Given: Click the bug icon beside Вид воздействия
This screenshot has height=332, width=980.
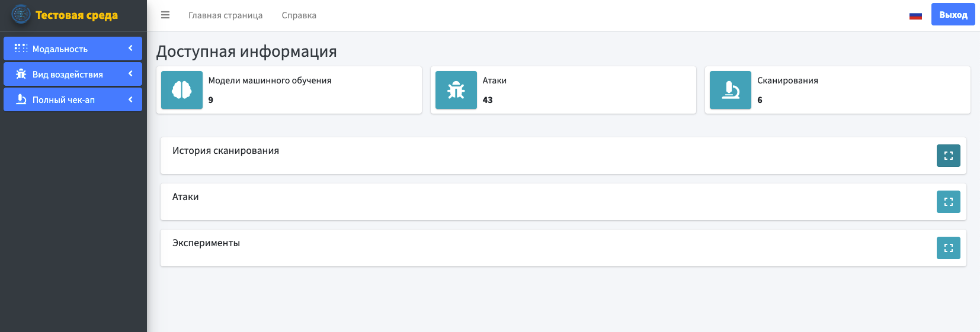Looking at the screenshot, I should tap(21, 74).
